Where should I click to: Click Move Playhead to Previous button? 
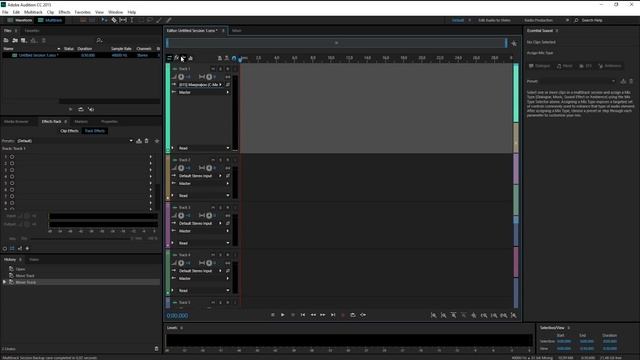[303, 315]
